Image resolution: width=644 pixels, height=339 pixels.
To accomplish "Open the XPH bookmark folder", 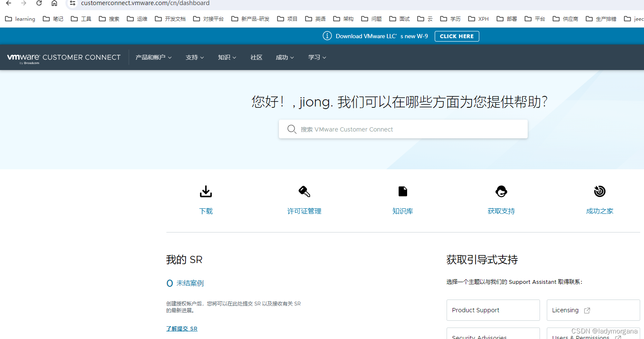I will point(478,19).
